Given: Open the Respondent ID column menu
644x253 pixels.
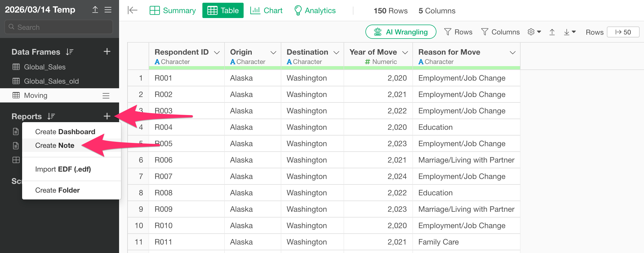Looking at the screenshot, I should tap(217, 52).
